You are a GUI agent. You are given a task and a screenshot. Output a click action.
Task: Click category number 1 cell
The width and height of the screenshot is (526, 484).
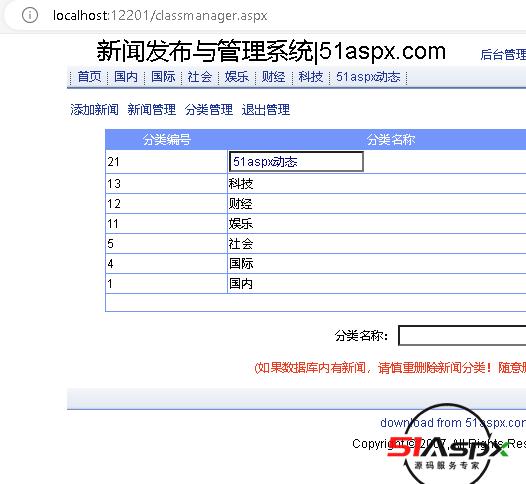click(166, 284)
